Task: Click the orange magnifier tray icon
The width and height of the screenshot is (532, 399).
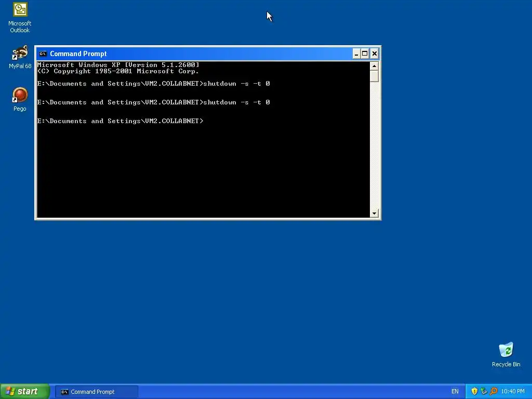Action: pos(494,392)
